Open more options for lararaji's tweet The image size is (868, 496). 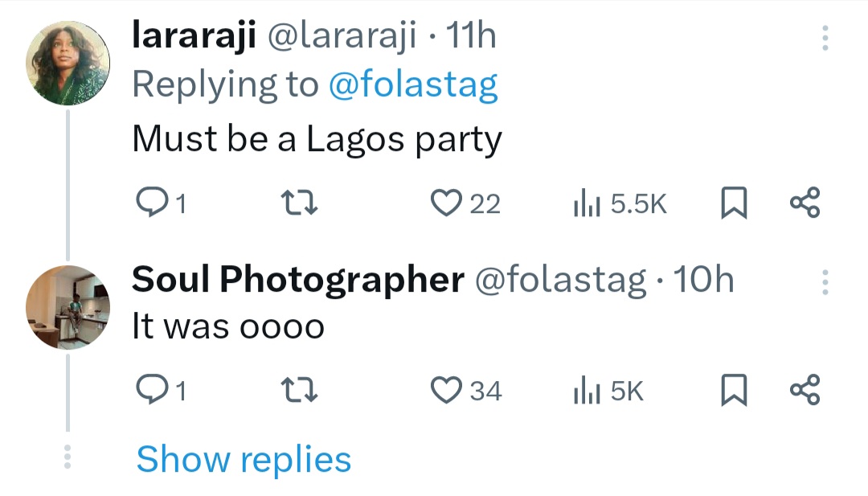825,38
